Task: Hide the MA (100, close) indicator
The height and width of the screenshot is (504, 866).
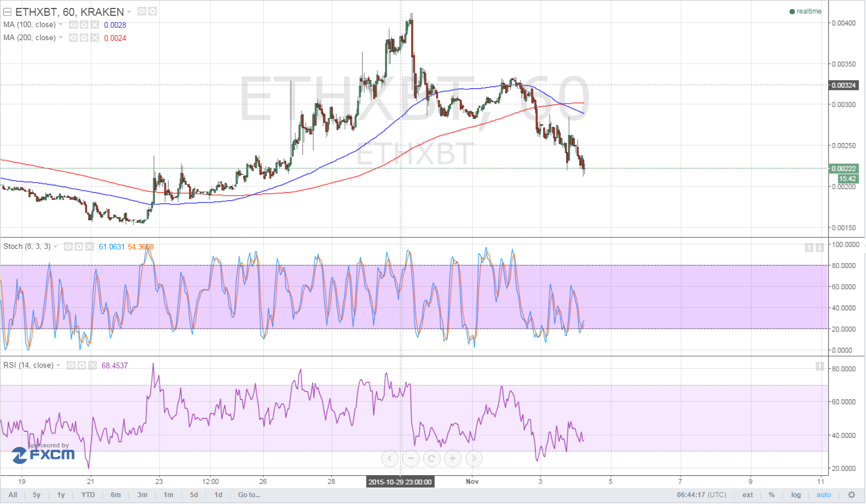Action: pos(73,25)
